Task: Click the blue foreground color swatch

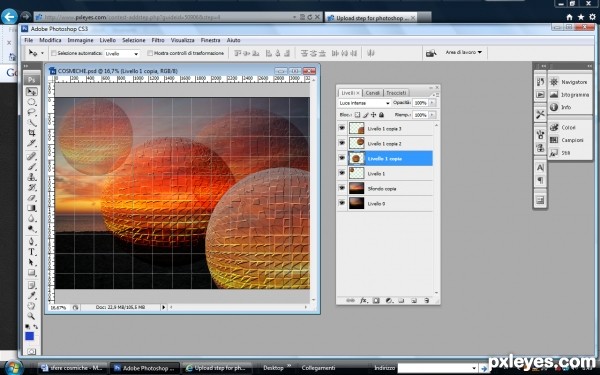Action: [29, 336]
